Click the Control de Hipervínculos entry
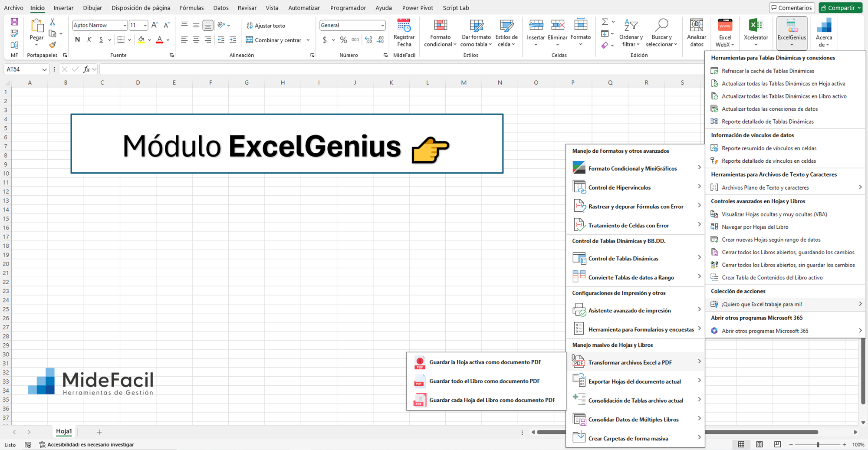The width and height of the screenshot is (868, 450). [635, 187]
